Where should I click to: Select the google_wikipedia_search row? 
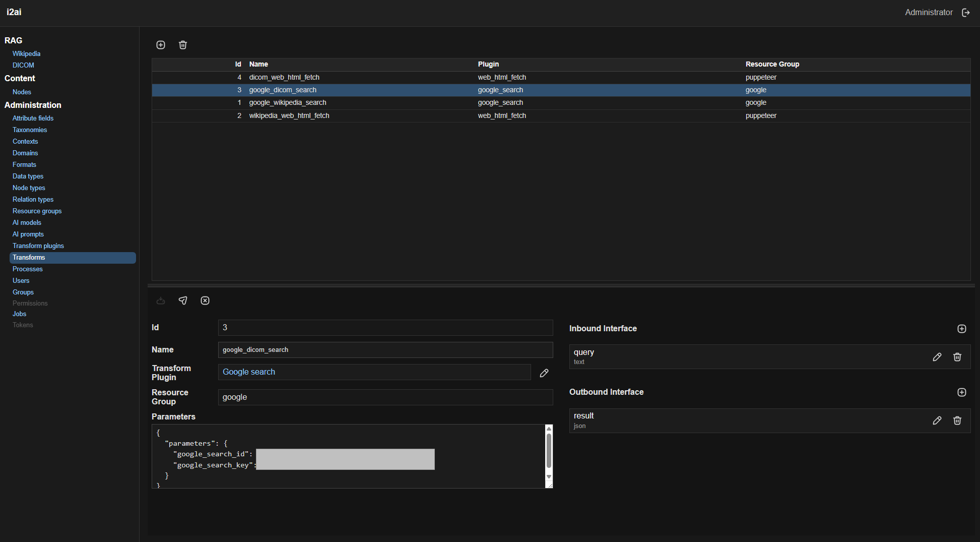(x=561, y=102)
